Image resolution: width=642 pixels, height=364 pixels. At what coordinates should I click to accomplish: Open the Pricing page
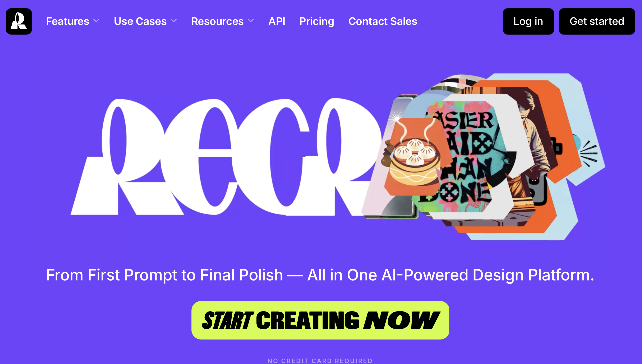pyautogui.click(x=317, y=21)
